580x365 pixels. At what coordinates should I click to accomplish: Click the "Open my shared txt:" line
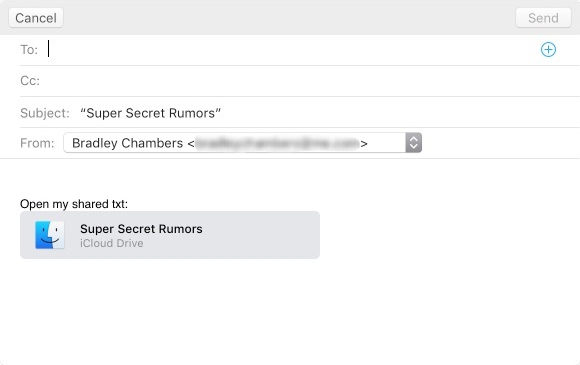74,204
